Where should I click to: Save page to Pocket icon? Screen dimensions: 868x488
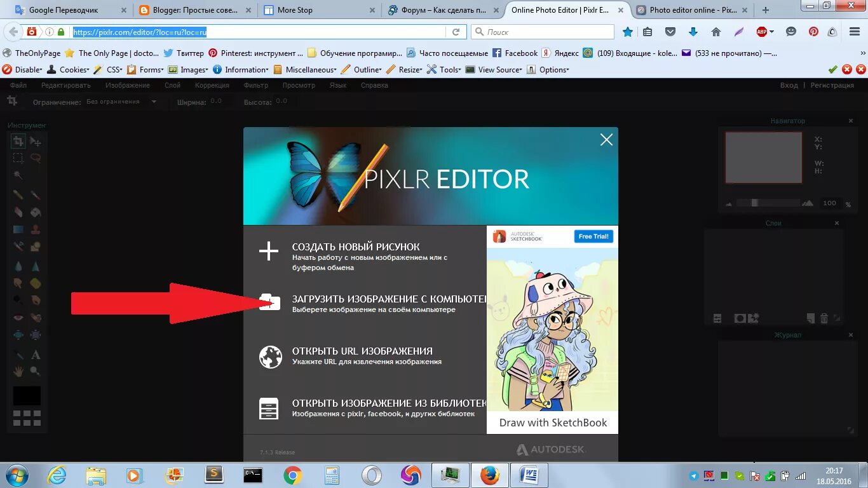tap(670, 32)
